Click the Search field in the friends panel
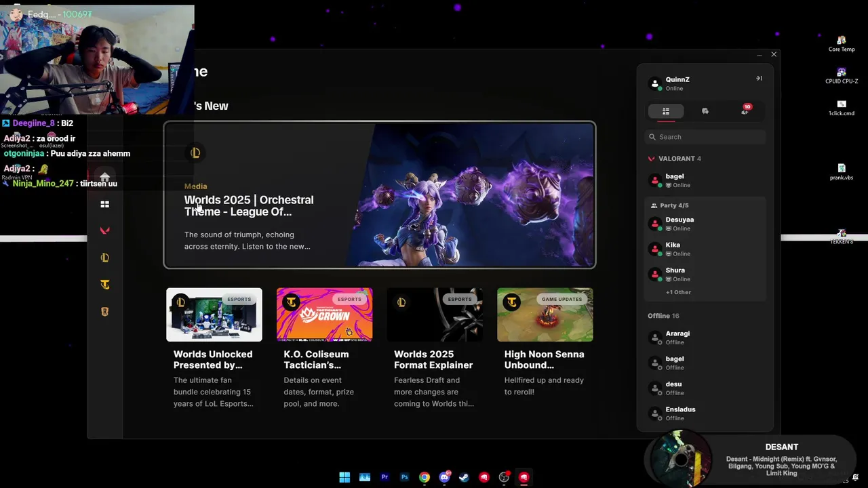The width and height of the screenshot is (868, 488). tap(705, 137)
